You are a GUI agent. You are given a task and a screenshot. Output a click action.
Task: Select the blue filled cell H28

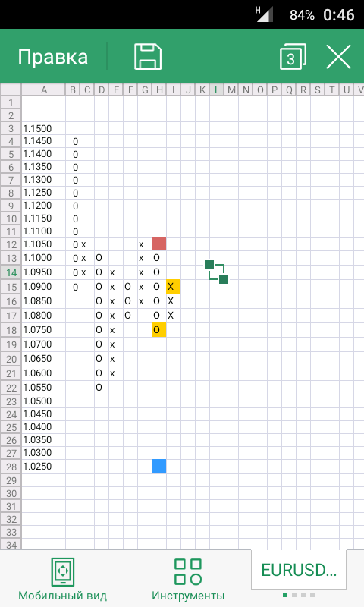(x=159, y=467)
